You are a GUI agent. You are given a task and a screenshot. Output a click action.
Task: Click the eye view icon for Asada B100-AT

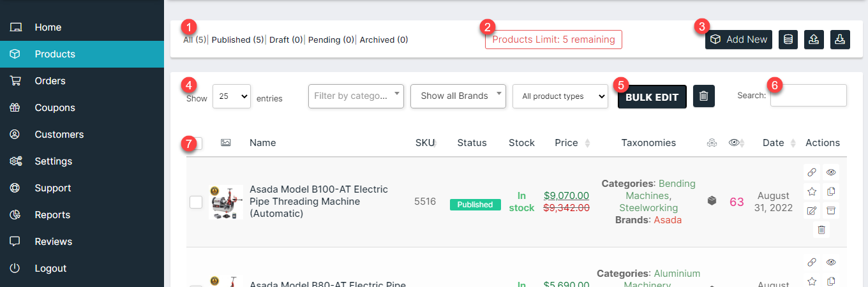click(831, 172)
